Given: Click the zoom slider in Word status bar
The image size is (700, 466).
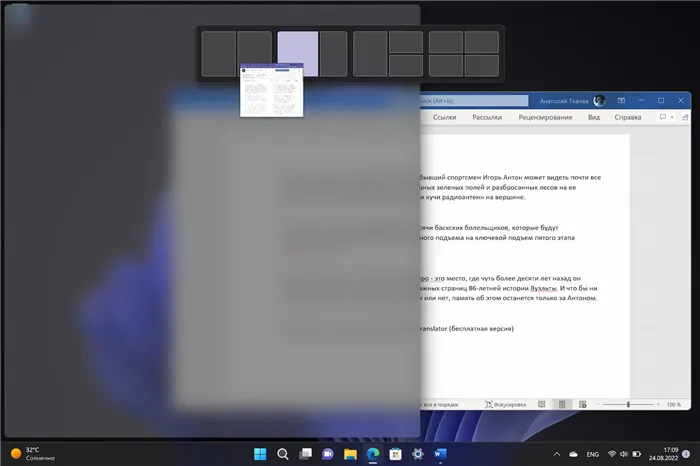Looking at the screenshot, I should pyautogui.click(x=628, y=404).
